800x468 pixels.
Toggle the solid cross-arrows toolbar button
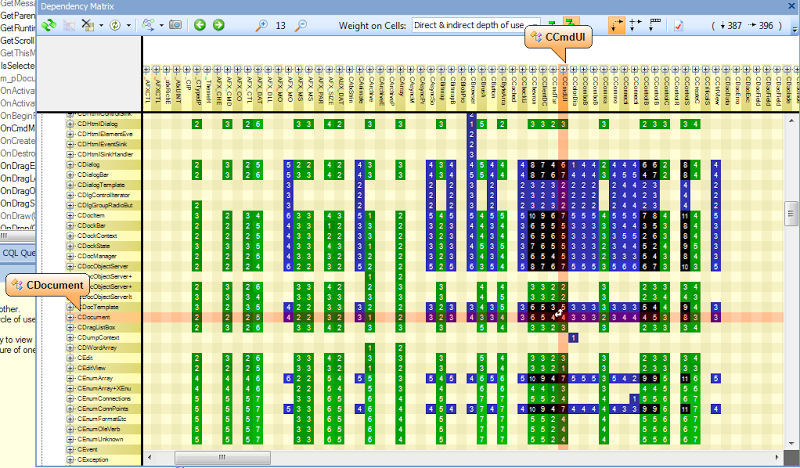pyautogui.click(x=636, y=25)
